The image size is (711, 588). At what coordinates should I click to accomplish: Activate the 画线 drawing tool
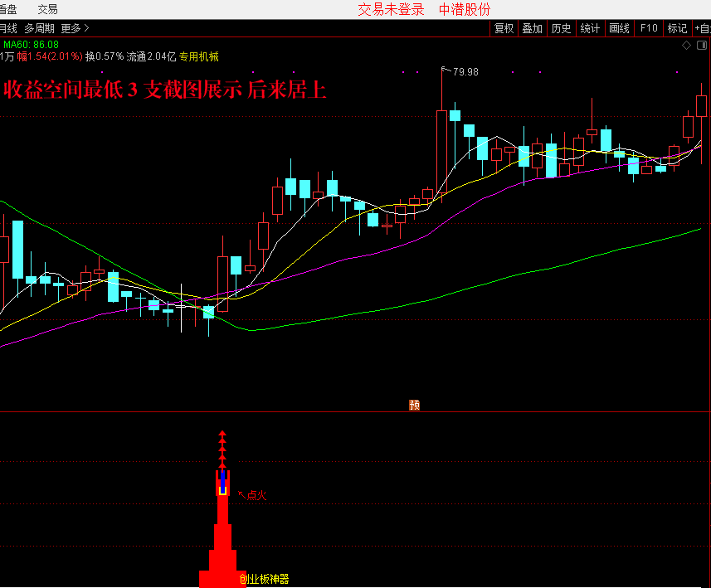(619, 28)
